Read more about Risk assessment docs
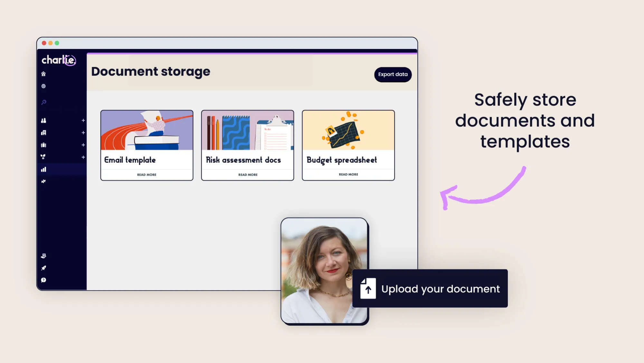 [x=247, y=174]
